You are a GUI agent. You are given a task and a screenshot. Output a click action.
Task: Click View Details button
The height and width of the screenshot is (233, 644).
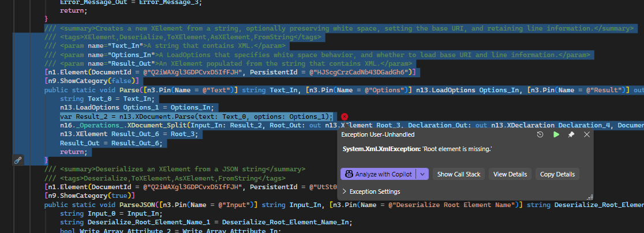click(x=510, y=174)
